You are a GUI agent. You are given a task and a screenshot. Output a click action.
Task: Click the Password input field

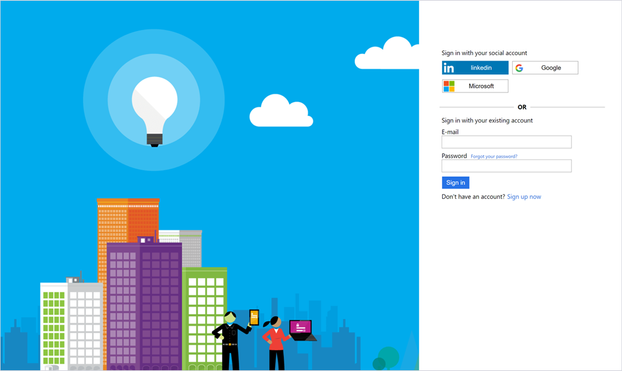coord(507,166)
